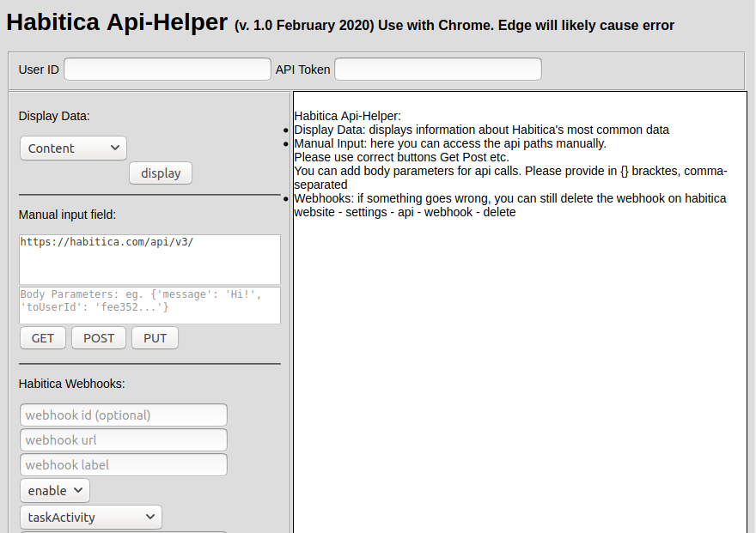
Task: Click the 'Please use correct buttons Get Post etc.' text
Action: click(402, 157)
